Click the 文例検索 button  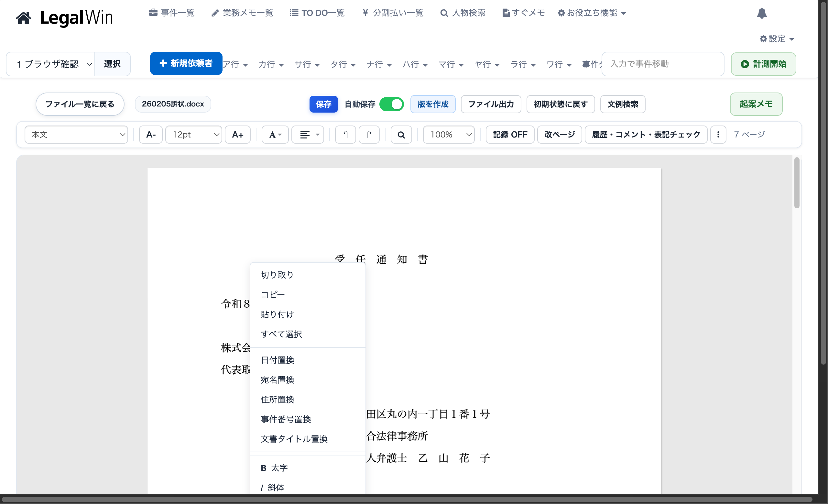tap(623, 104)
